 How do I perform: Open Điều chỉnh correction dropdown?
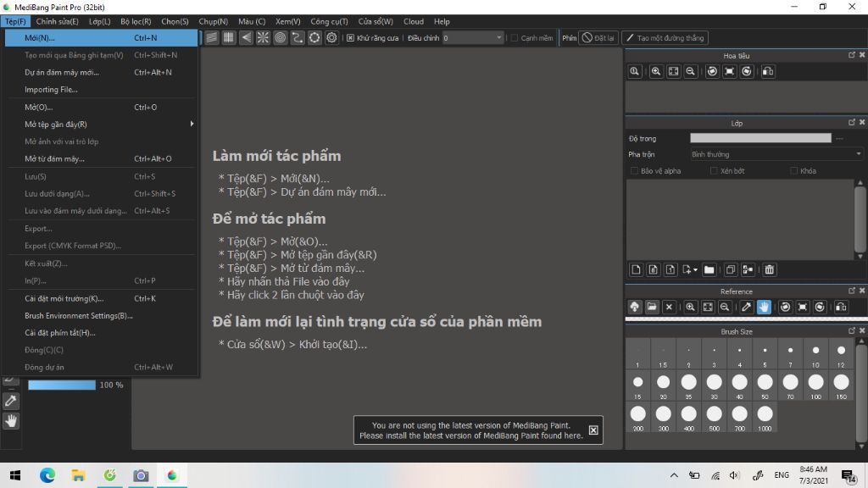(x=473, y=37)
